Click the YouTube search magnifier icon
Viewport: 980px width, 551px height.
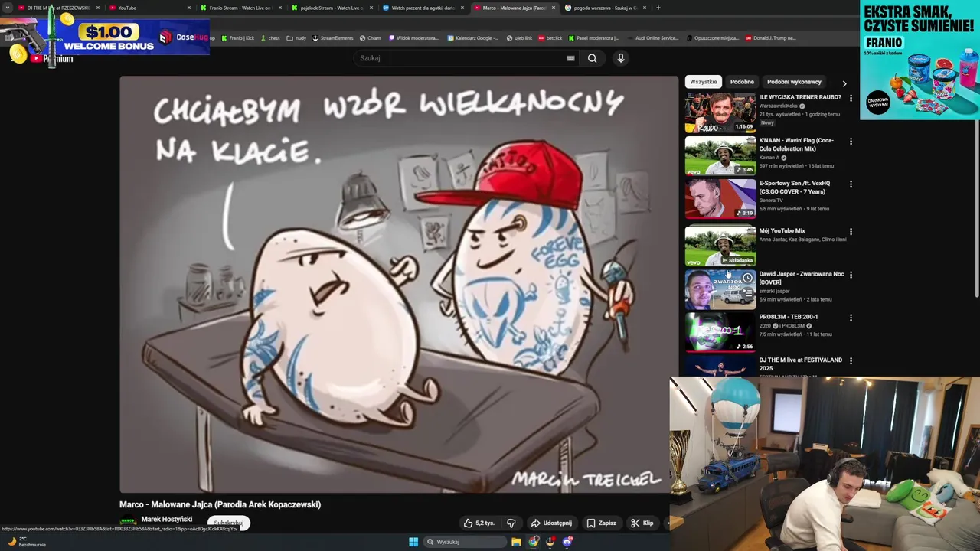tap(592, 58)
